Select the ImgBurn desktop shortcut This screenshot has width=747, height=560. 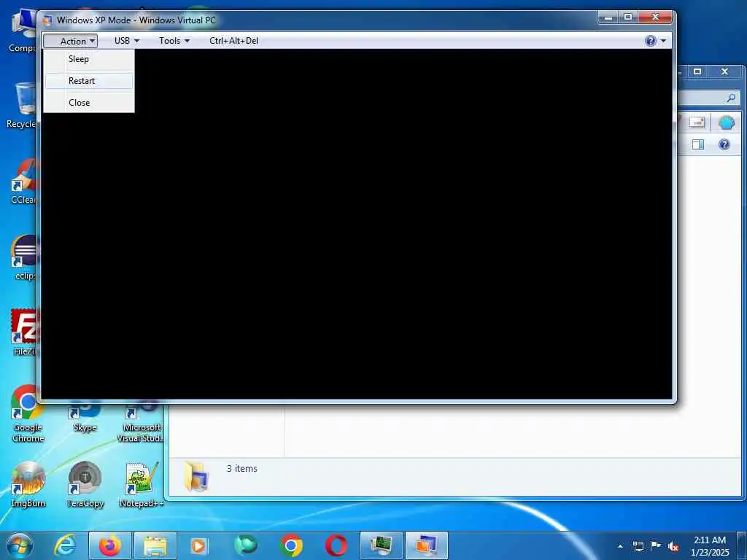tap(28, 484)
